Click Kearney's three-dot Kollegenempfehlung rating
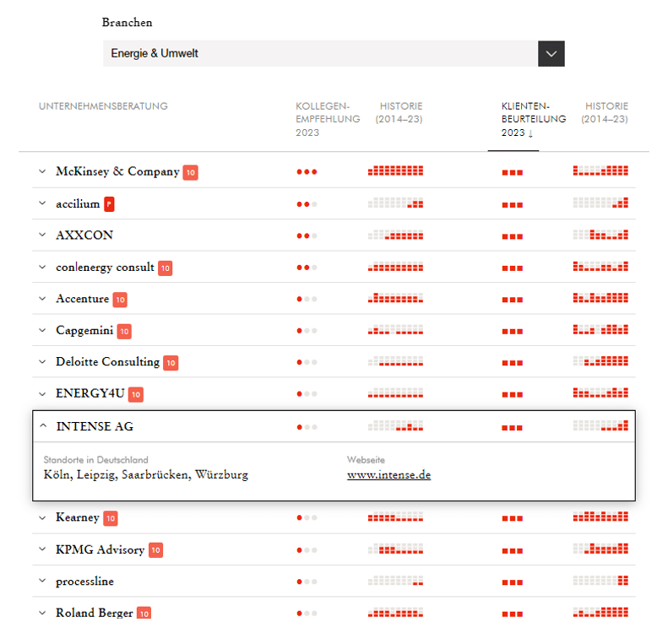668x644 pixels. click(x=307, y=517)
